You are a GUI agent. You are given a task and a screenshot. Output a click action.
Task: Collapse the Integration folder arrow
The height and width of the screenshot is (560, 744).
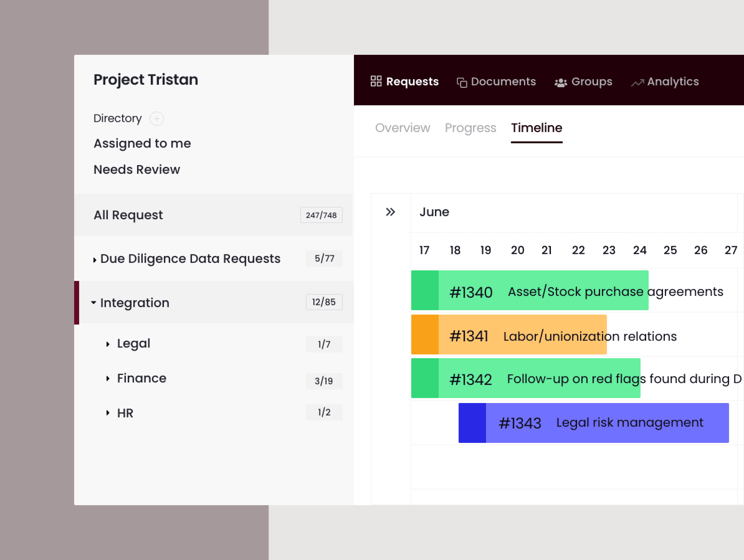tap(93, 303)
